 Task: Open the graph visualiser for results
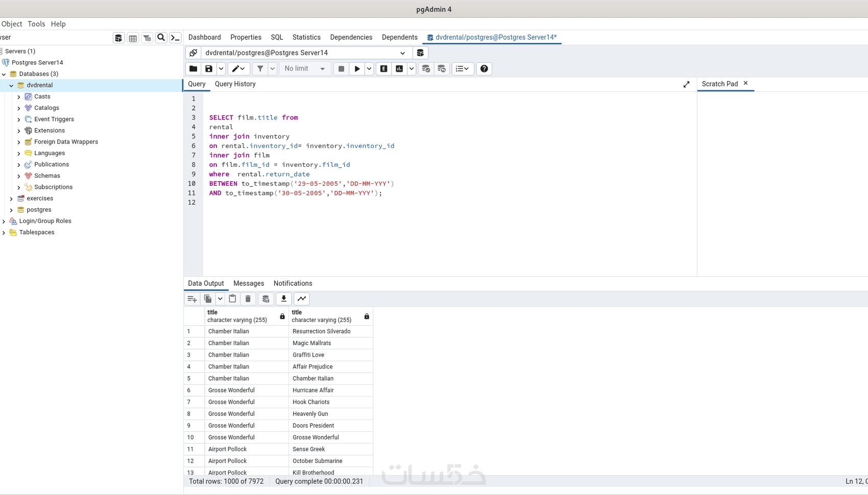pyautogui.click(x=301, y=299)
